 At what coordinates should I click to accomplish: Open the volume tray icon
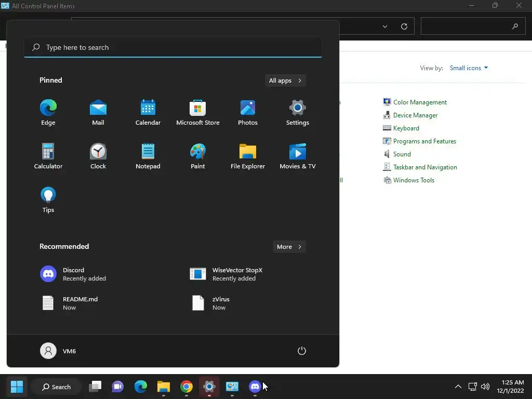(485, 387)
